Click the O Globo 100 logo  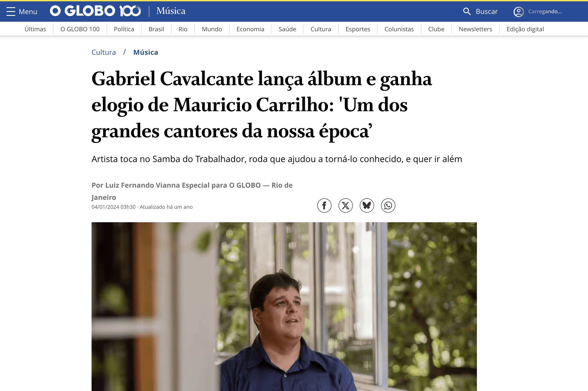point(95,11)
